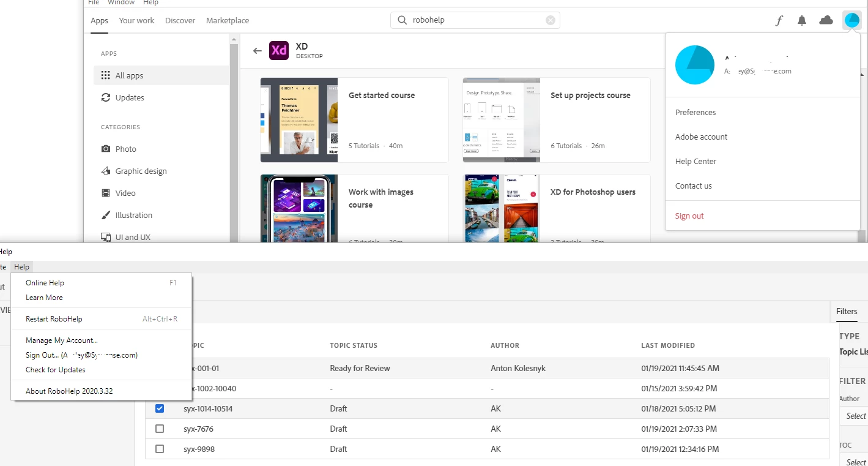The image size is (868, 466).
Task: Open the notifications bell in Creative Cloud
Action: point(802,20)
